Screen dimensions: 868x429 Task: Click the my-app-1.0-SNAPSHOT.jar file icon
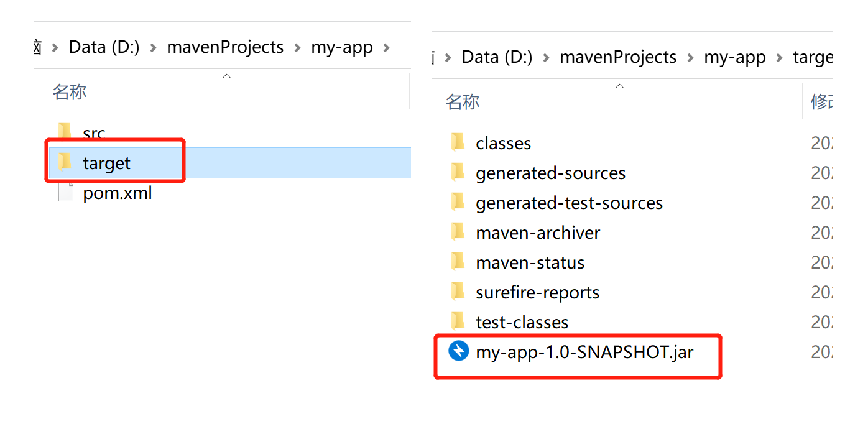click(458, 351)
